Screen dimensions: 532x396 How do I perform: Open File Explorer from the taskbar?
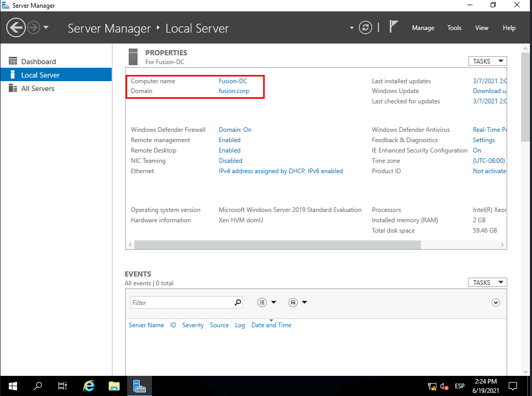point(114,386)
